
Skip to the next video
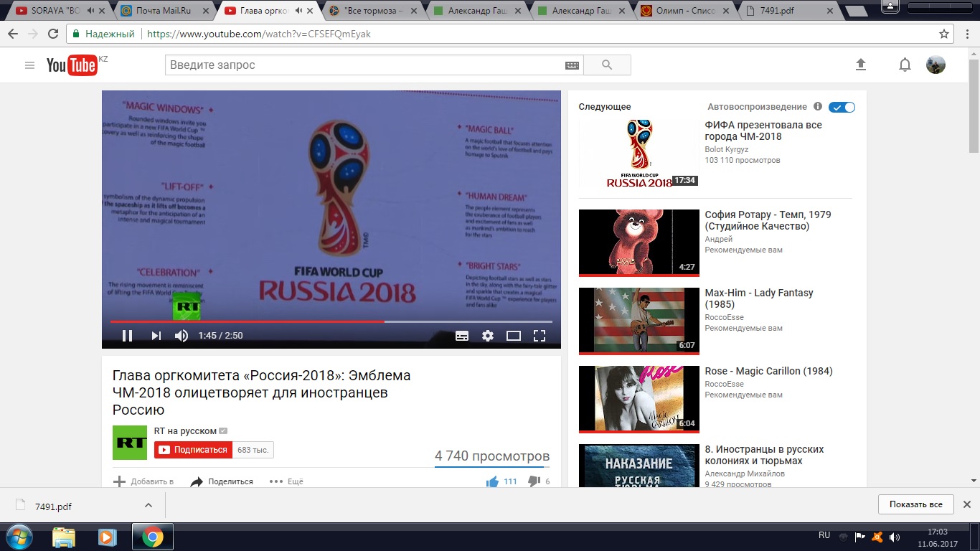[156, 336]
